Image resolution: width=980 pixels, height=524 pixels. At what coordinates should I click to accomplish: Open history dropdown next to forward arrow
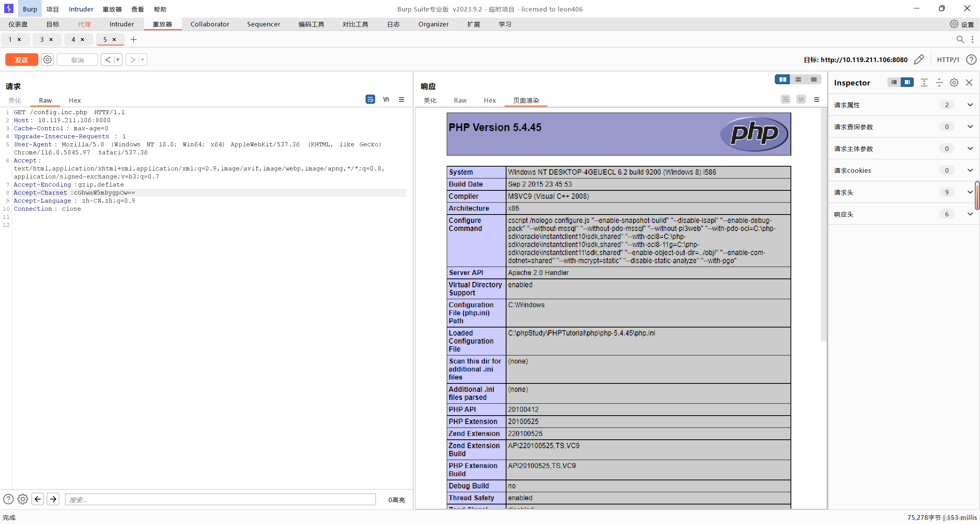click(142, 60)
